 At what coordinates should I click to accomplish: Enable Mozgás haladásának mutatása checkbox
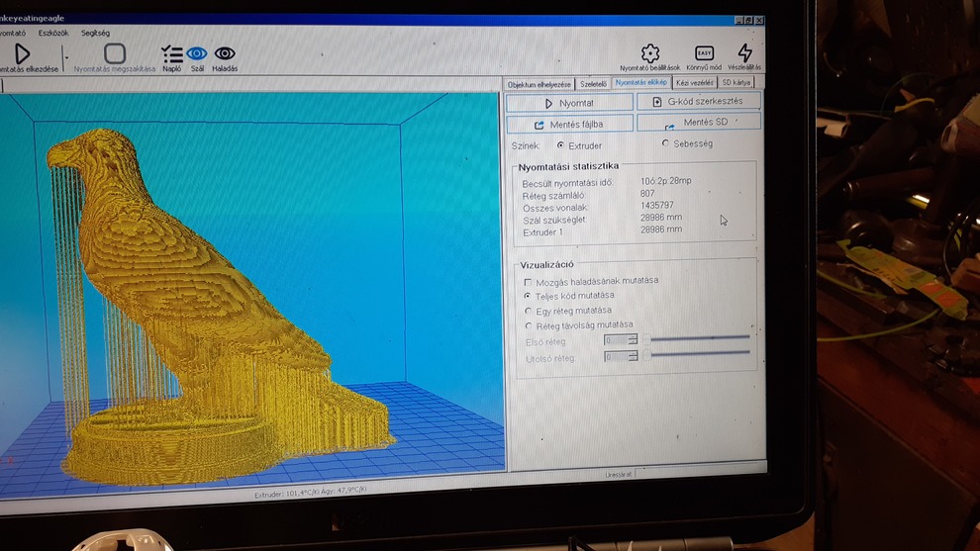[x=528, y=282]
